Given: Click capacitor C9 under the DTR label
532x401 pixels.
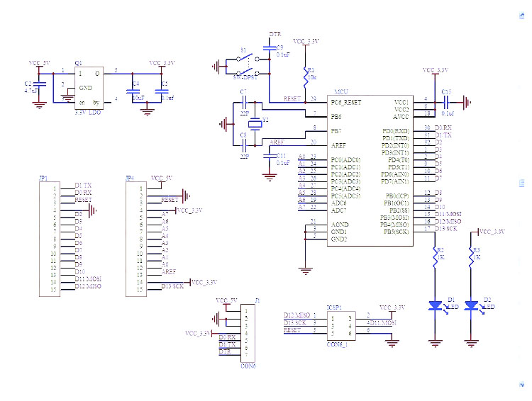Looking at the screenshot, I should (270, 48).
